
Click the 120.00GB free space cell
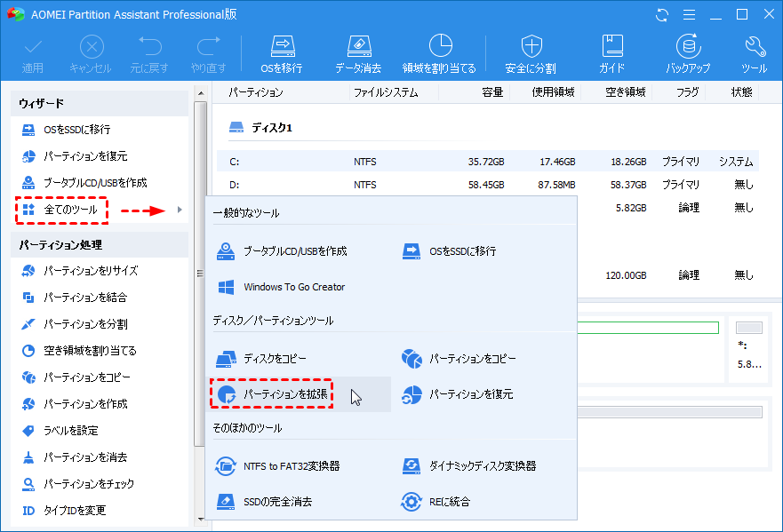point(626,275)
